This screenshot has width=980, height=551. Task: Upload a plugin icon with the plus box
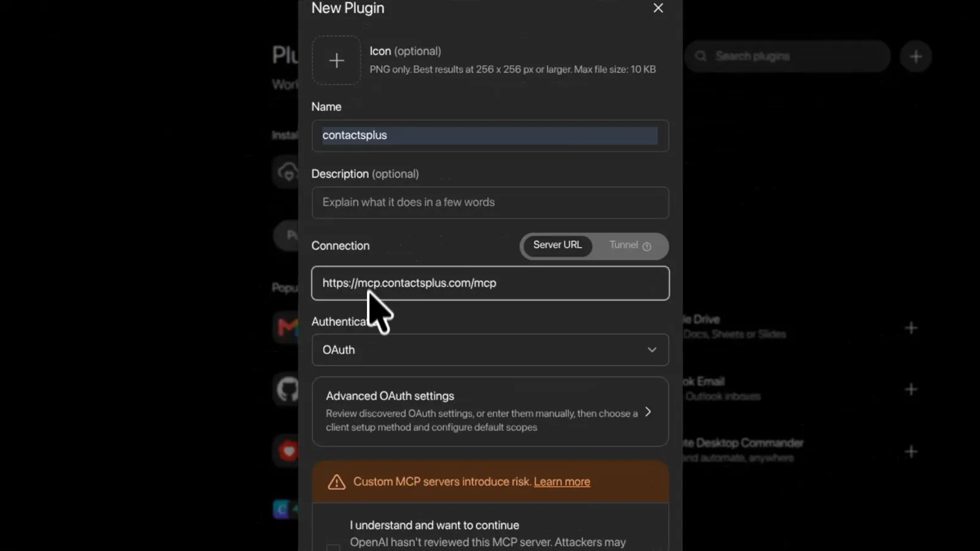[x=336, y=60]
